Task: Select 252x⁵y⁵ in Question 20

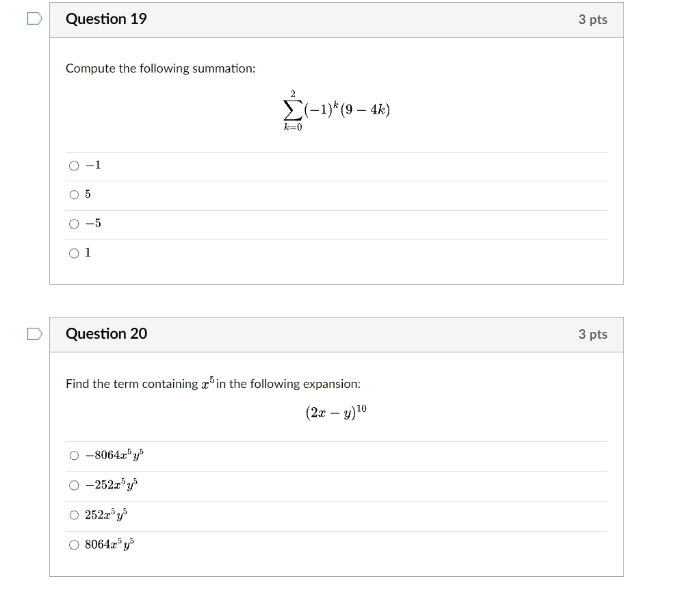Action: click(74, 515)
